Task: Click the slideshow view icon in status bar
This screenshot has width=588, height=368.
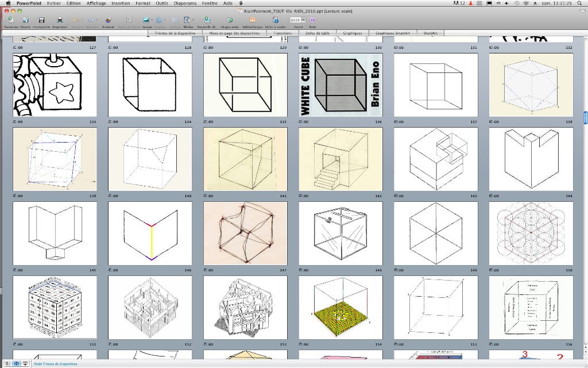Action: pos(25,363)
